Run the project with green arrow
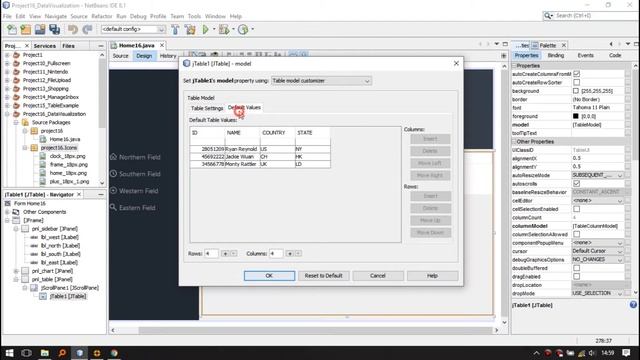This screenshot has height=360, width=640. coord(206,29)
